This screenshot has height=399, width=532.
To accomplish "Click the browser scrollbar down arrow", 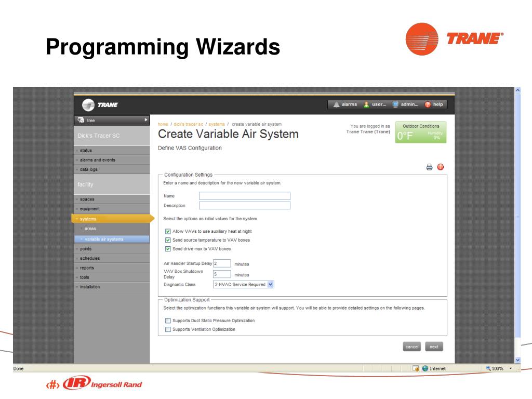I will pyautogui.click(x=518, y=360).
